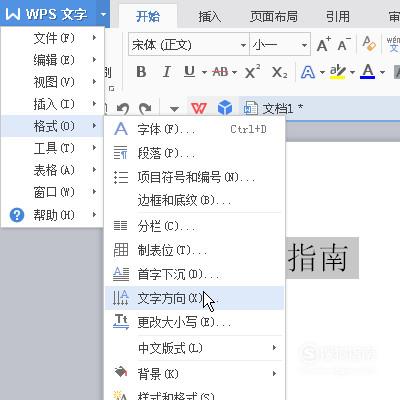This screenshot has width=400, height=400.
Task: Open 帮助(H) menu
Action: [x=53, y=215]
